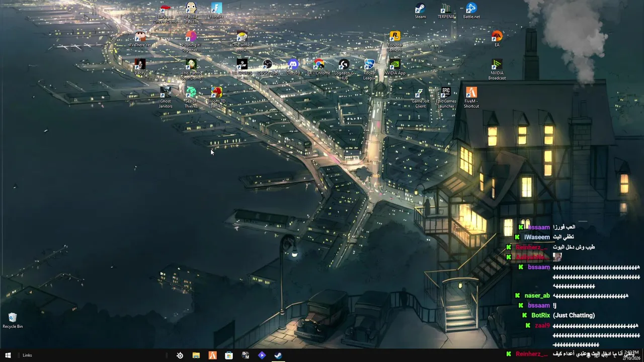Open the Pushing it! Together shortcut
The image size is (644, 362).
click(x=191, y=42)
